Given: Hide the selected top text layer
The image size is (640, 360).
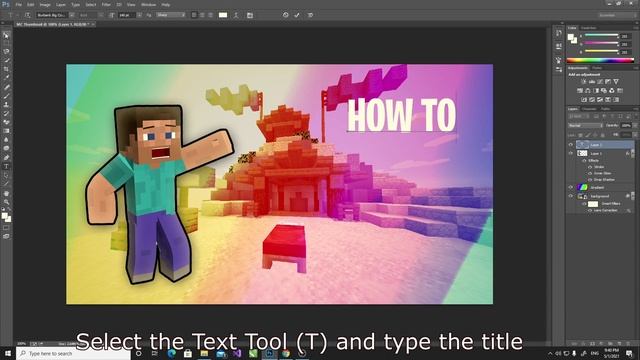Looking at the screenshot, I should (571, 144).
